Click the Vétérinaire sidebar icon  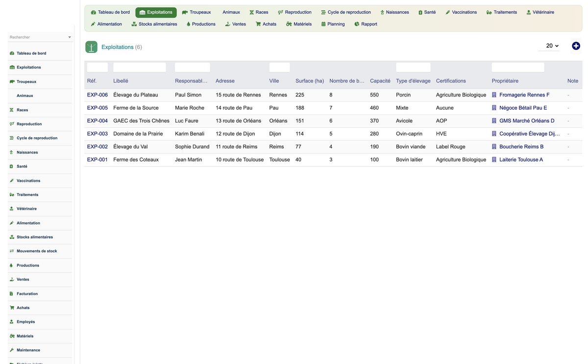click(x=12, y=209)
